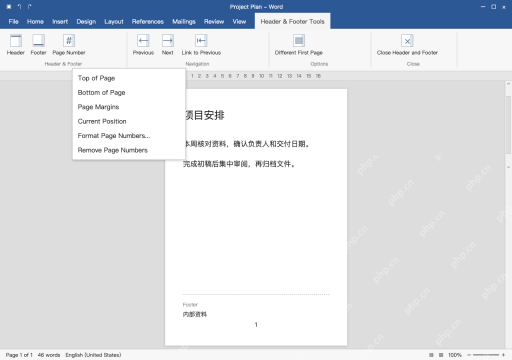Click the 内部资料 footer text
The image size is (512, 360).
coord(195,314)
